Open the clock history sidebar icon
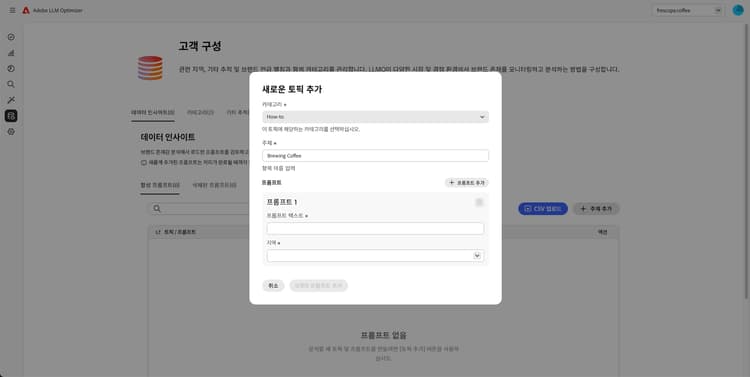The width and height of the screenshot is (750, 377). point(11,68)
